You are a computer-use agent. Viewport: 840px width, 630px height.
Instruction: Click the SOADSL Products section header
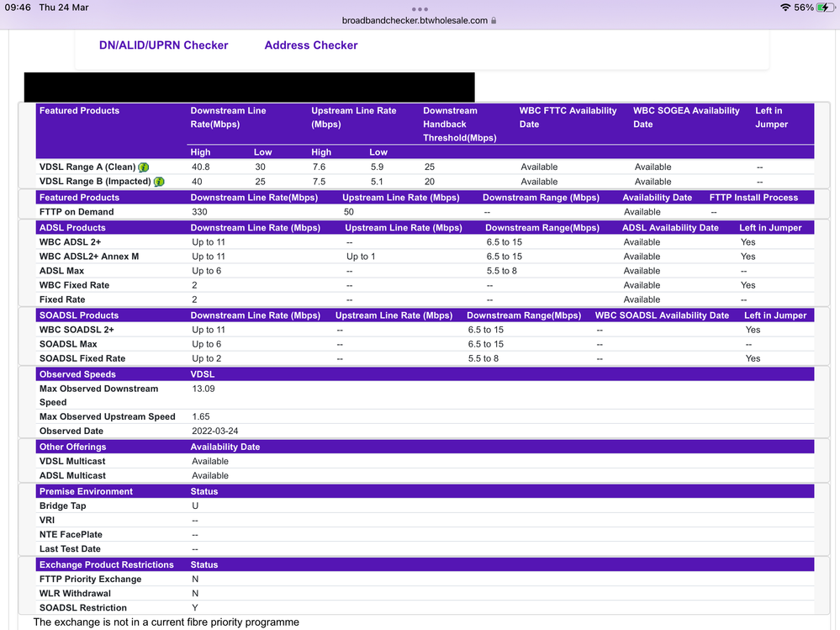[79, 315]
